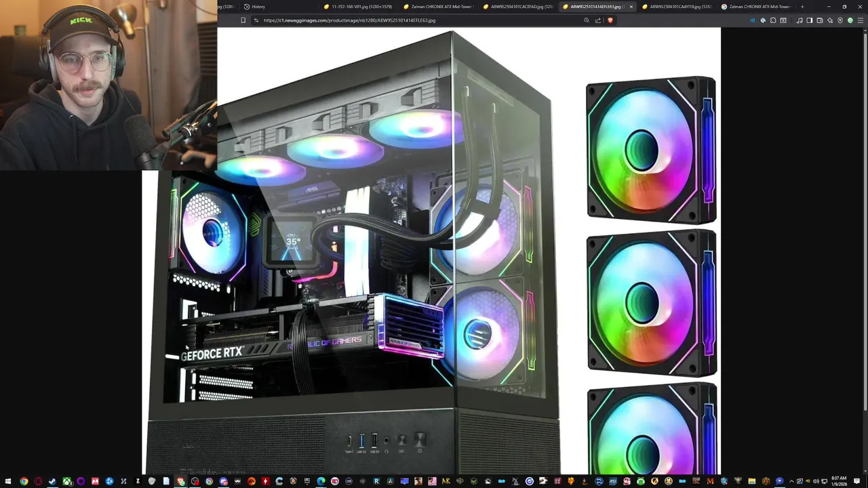The image size is (868, 488).
Task: Open the red lightning bolt taskbar app
Action: (x=265, y=481)
